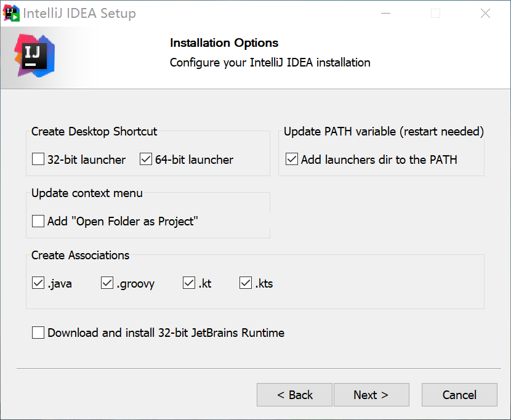This screenshot has height=420, width=511.
Task: Minimize the setup window
Action: (385, 14)
